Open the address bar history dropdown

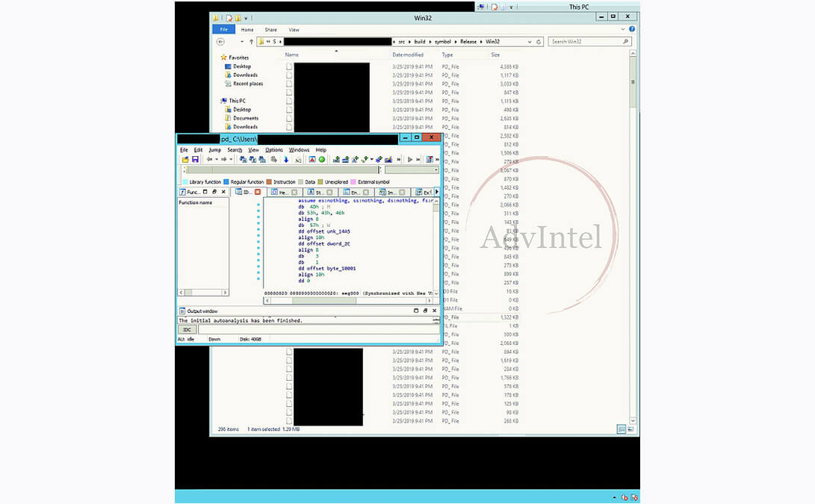pos(528,42)
